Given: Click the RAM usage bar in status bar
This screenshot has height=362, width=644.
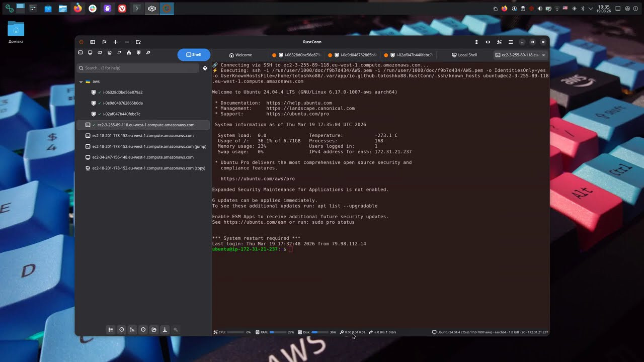Looking at the screenshot, I should point(278,332).
